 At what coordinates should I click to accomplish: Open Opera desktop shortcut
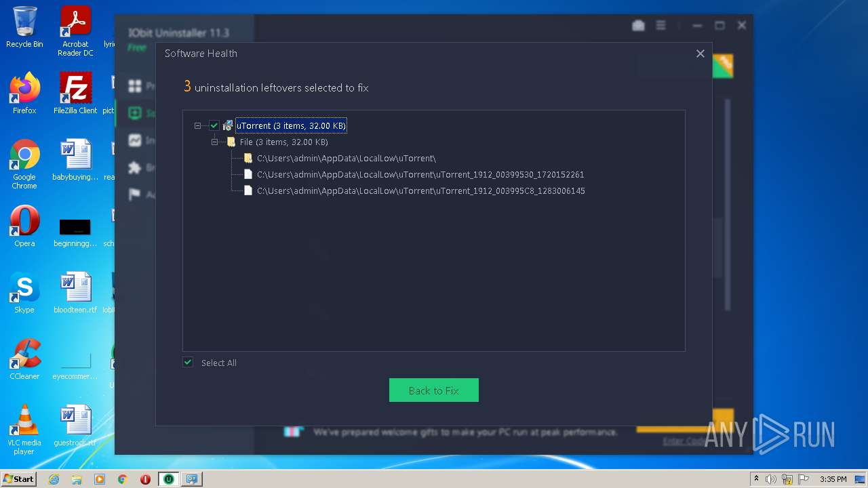[24, 226]
